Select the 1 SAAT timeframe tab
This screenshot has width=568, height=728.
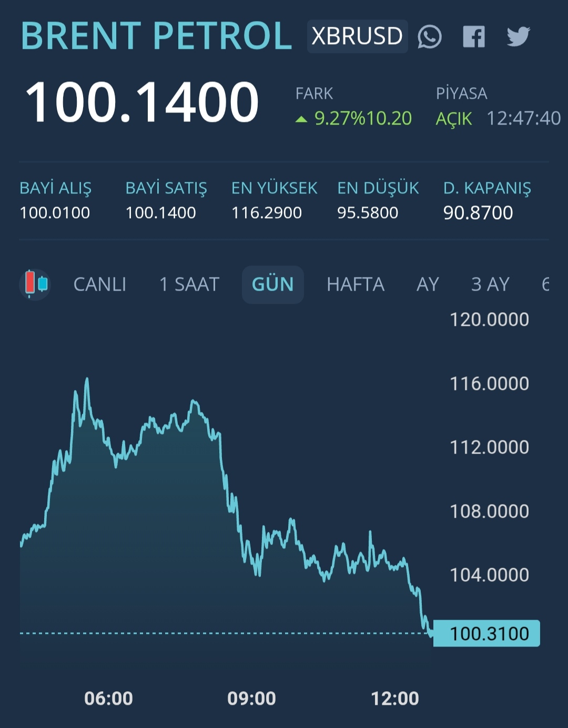coord(189,284)
